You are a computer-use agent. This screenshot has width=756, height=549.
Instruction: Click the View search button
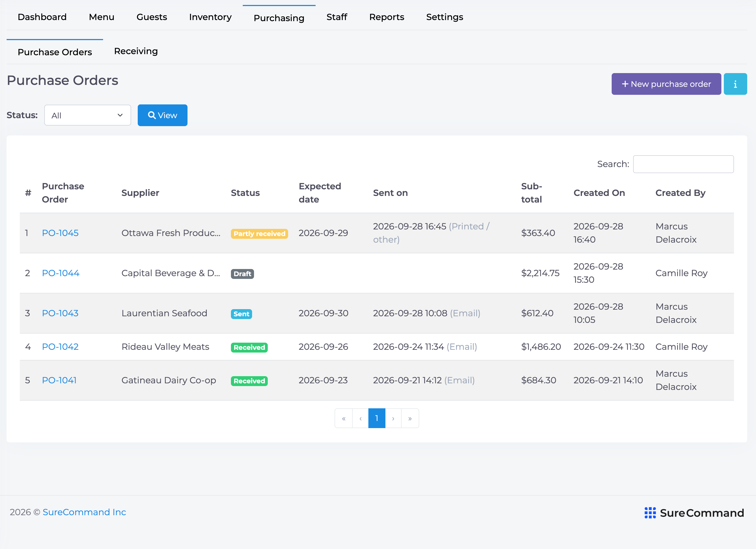coord(162,115)
